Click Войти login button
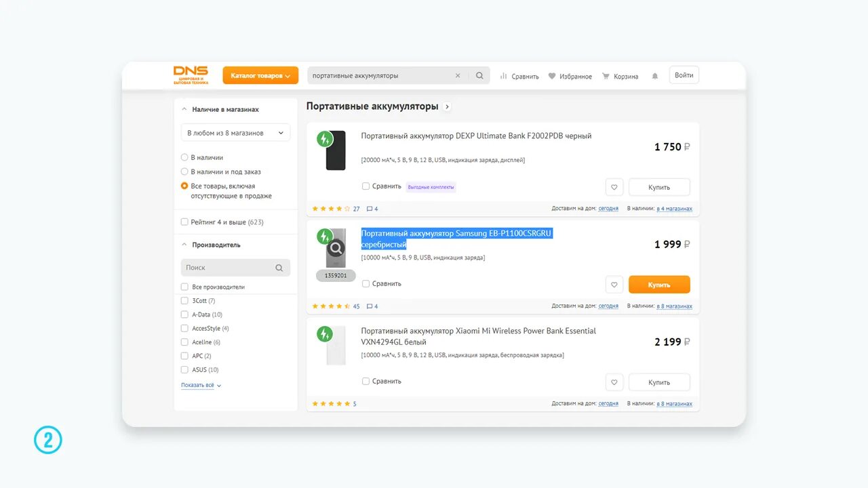868x488 pixels. [684, 75]
